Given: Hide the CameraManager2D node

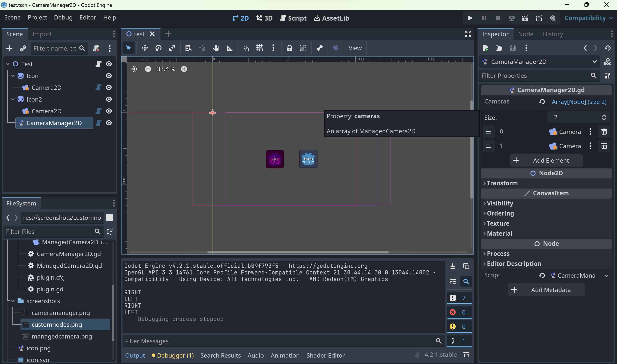Looking at the screenshot, I should [109, 123].
